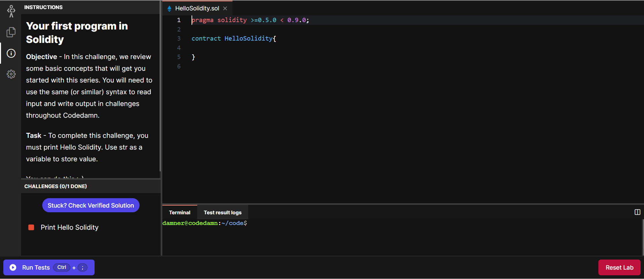Click the heading Your first program in Solidity
Screen dimensions: 644x279
coord(77,33)
